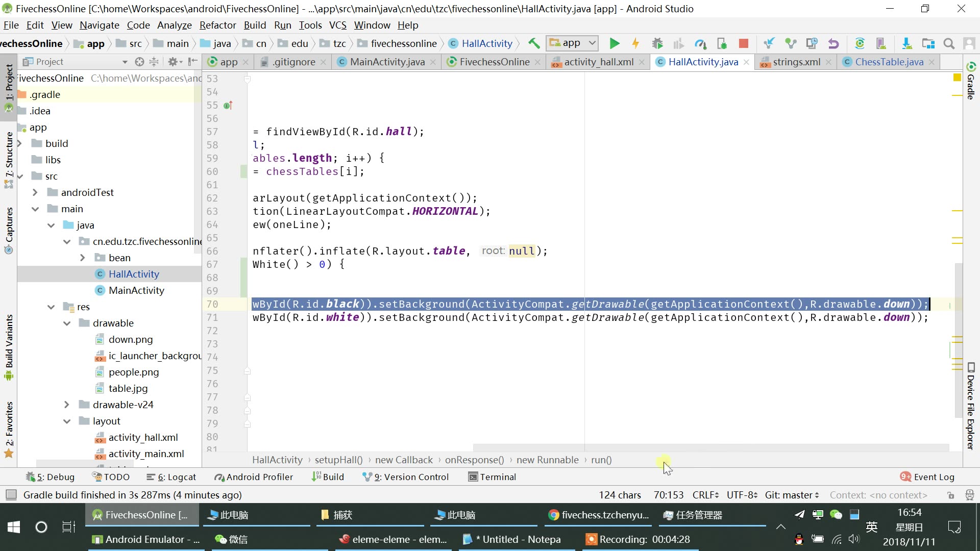Collapse the drawable folder in tree
Screen dimensions: 980x551
[67, 323]
